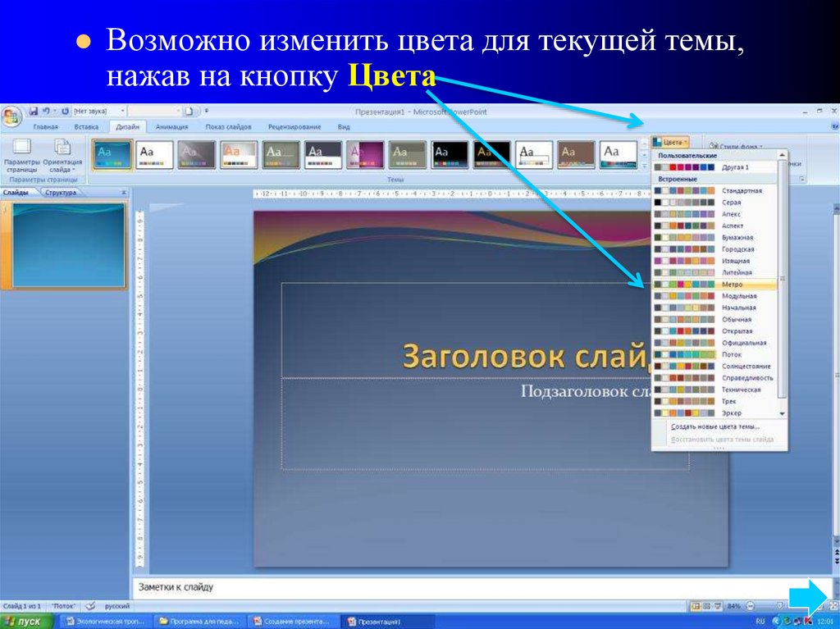Open the Цвета colors dropdown

[x=670, y=142]
